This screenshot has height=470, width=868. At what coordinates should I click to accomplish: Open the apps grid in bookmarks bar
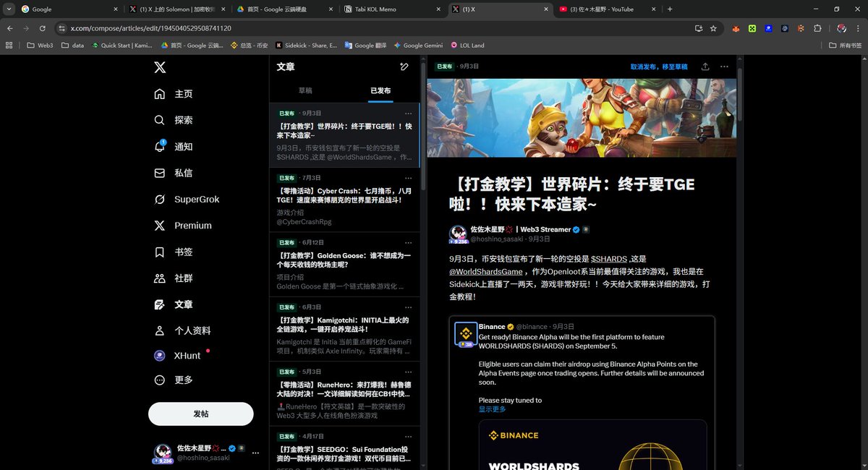[x=9, y=45]
